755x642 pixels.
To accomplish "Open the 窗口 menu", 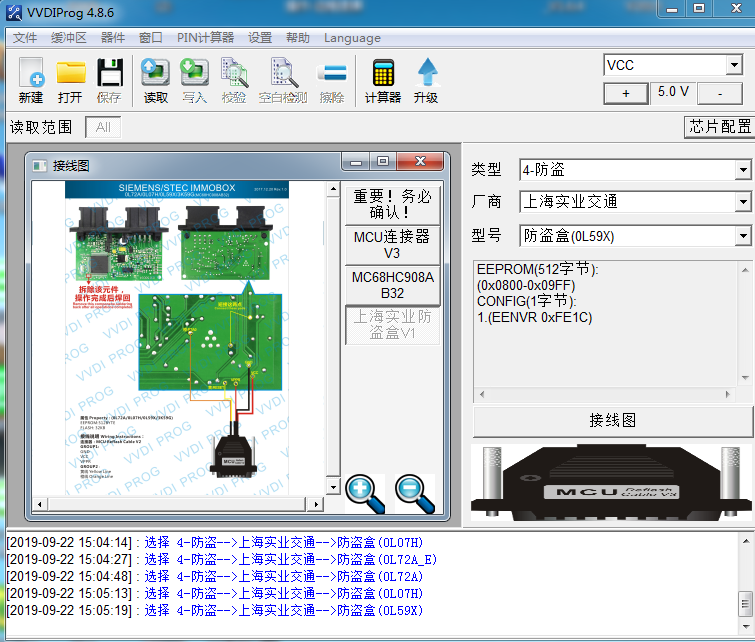I will pos(151,38).
